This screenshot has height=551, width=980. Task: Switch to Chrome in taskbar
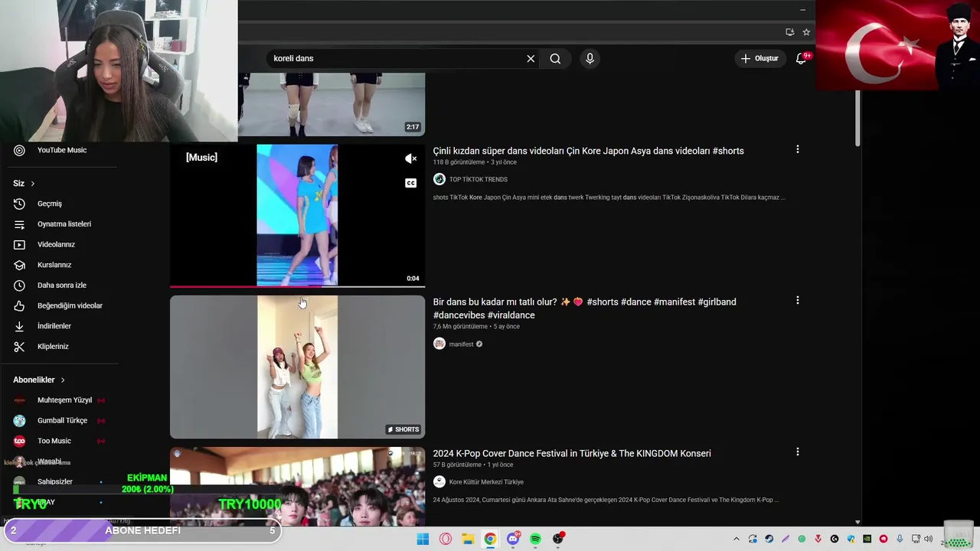pyautogui.click(x=490, y=539)
